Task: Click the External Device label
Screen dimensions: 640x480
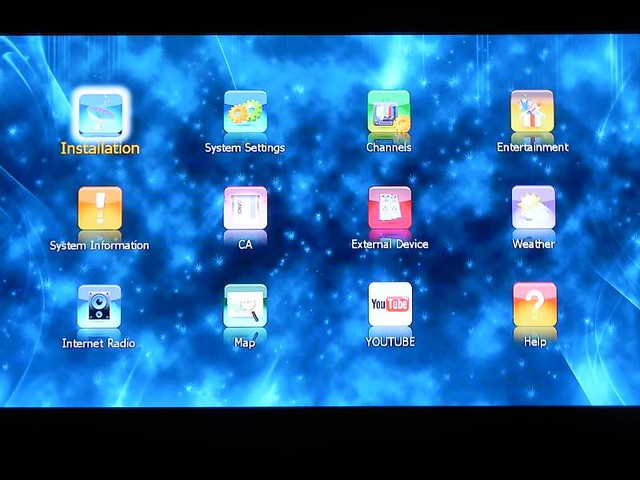Action: click(x=390, y=244)
